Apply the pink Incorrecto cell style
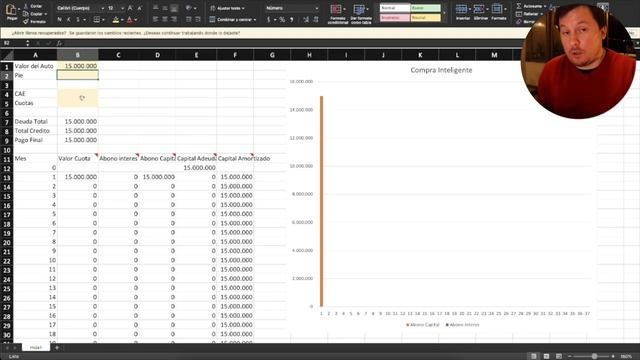Screen dimensions: 640x360 coord(395,18)
